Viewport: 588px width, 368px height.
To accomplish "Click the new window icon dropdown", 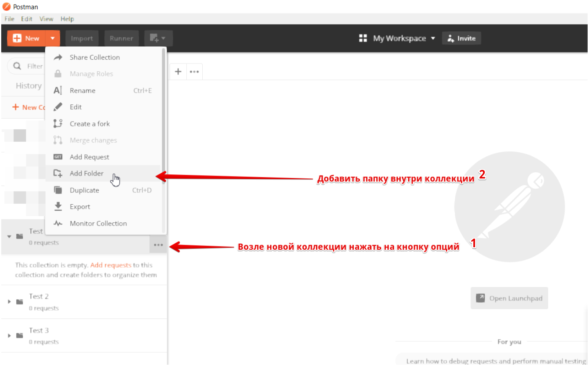I will 158,38.
